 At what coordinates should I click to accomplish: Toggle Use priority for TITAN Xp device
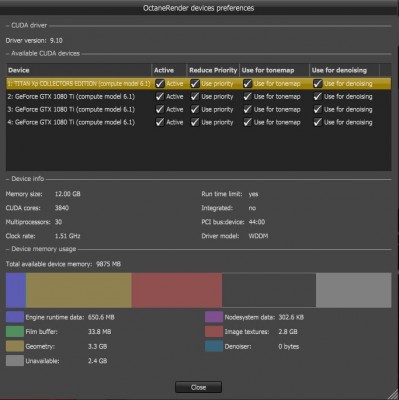(x=195, y=84)
